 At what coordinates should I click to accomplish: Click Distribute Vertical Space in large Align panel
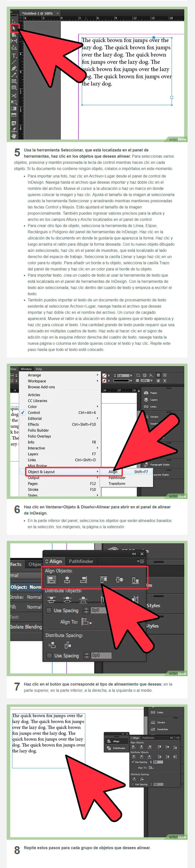(52, 645)
